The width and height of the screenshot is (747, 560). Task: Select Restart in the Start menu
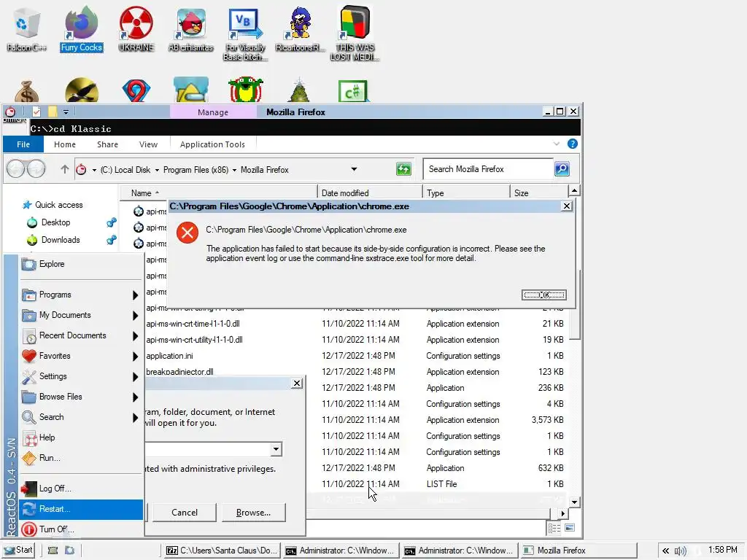click(x=81, y=509)
